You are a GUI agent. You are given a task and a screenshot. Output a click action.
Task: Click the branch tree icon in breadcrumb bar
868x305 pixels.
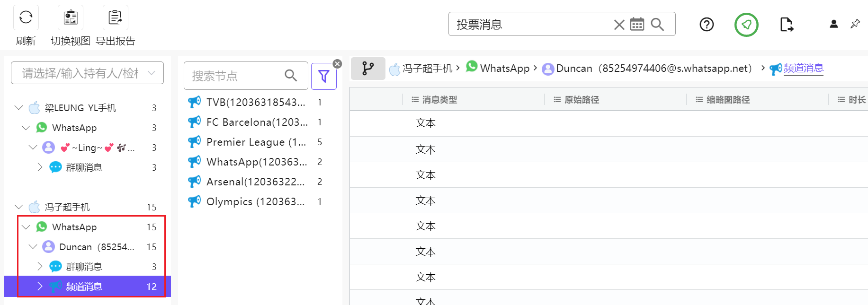click(368, 69)
